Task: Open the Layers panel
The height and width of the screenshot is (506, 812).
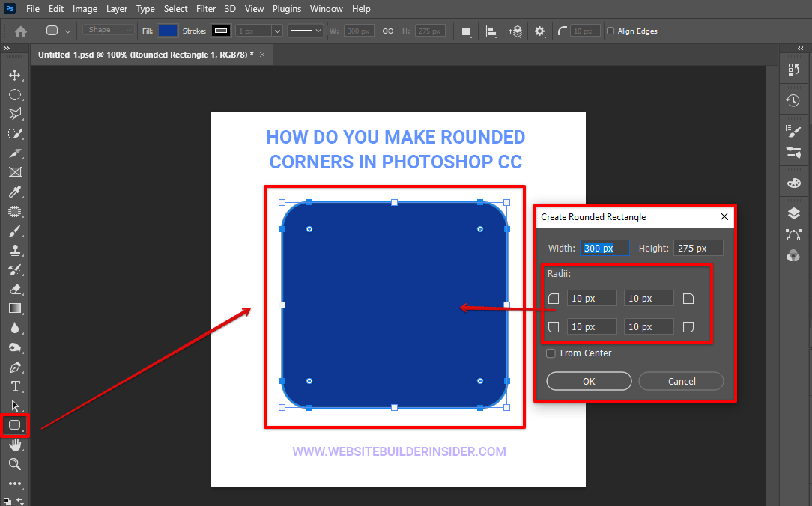Action: point(793,213)
